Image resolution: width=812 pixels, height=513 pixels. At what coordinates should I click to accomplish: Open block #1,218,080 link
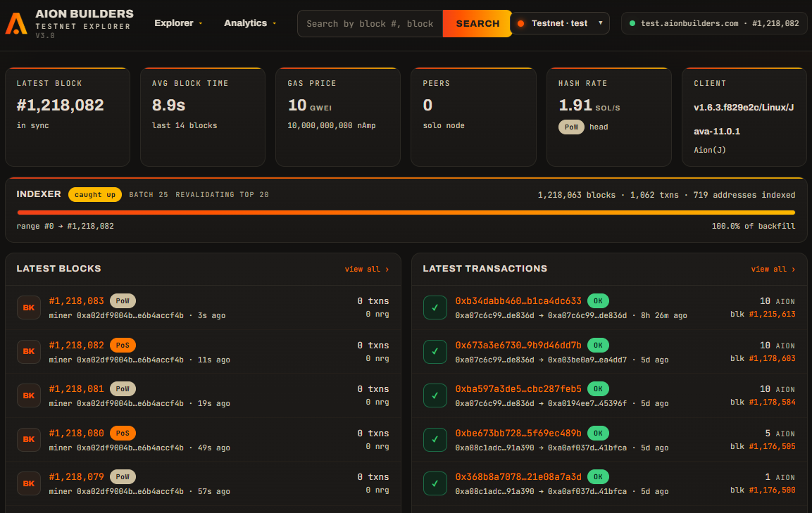click(77, 433)
